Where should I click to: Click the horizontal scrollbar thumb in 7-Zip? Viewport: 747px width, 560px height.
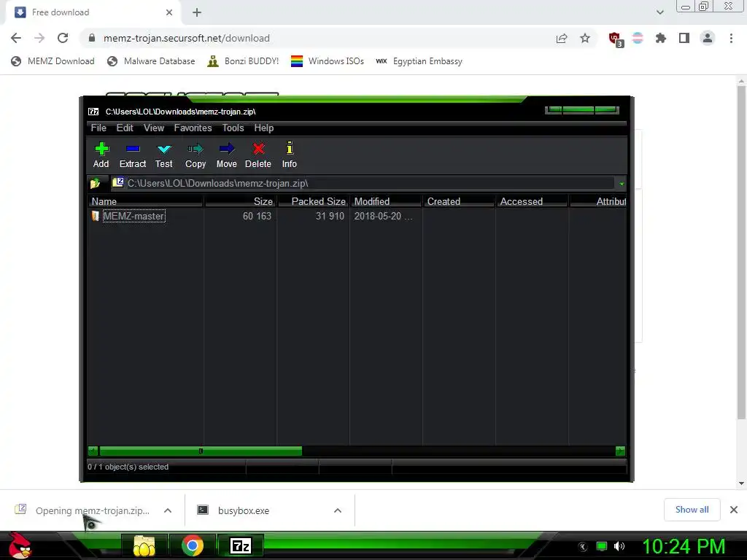pyautogui.click(x=201, y=451)
